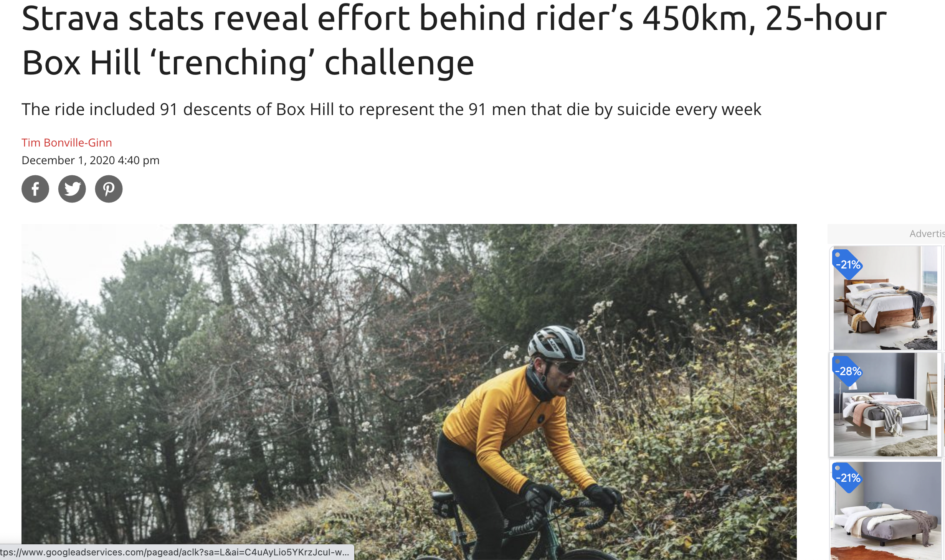
Task: Click the 91 descents subtitle text
Action: coord(392,109)
